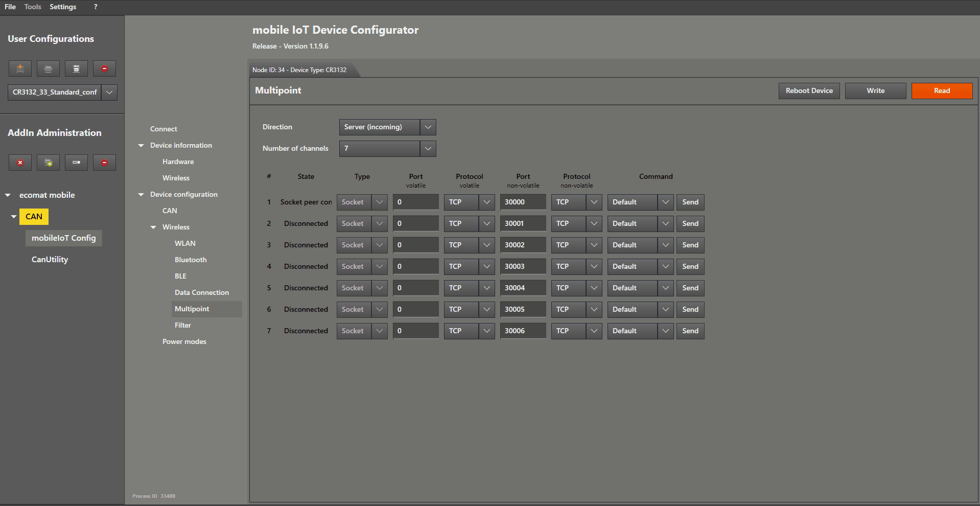Click the red X icon in AddIn Administration
Viewport: 980px width, 506px height.
20,163
